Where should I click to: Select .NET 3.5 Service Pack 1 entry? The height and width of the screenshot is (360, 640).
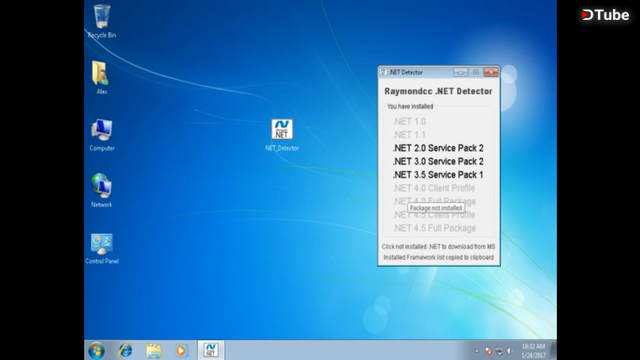(438, 175)
